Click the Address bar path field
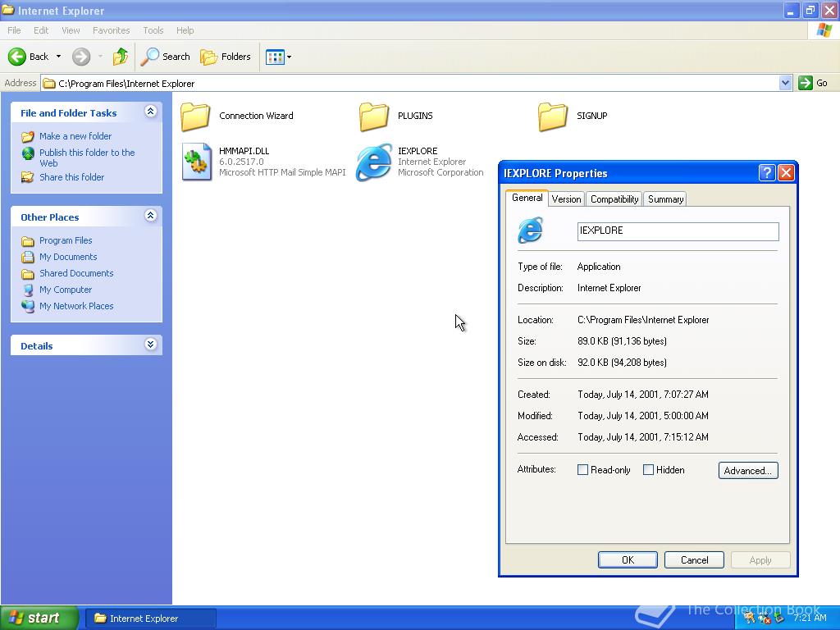The width and height of the screenshot is (840, 630). coord(410,83)
